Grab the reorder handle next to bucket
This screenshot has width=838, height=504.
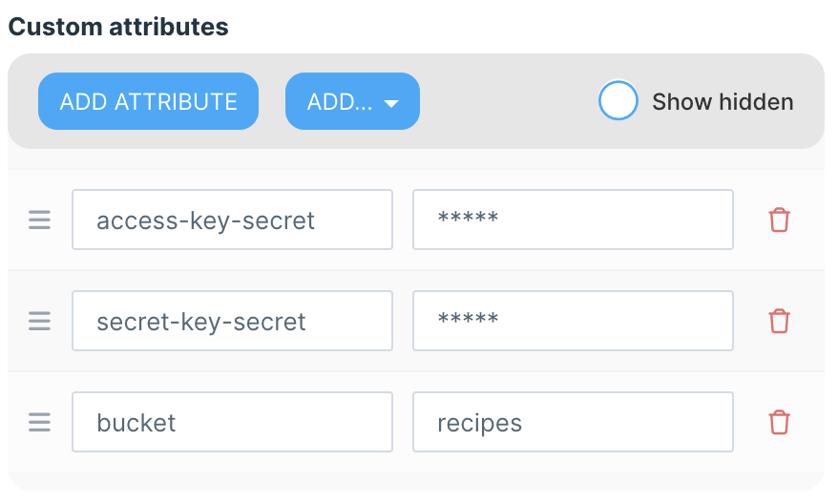click(x=39, y=422)
